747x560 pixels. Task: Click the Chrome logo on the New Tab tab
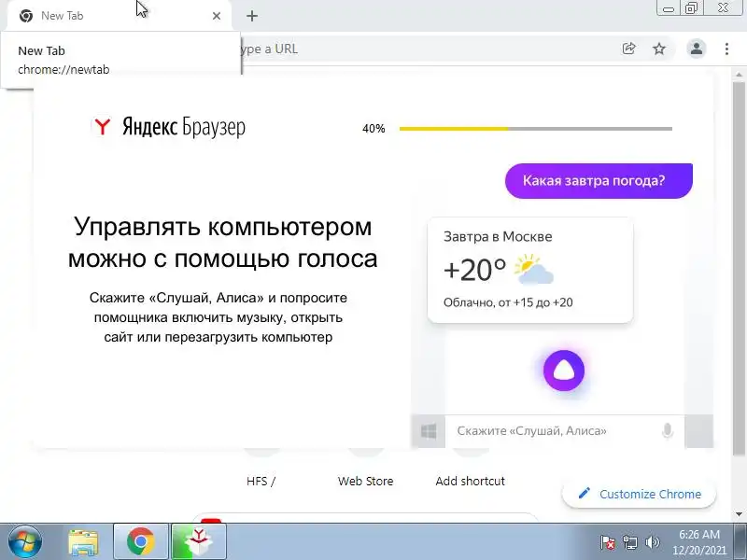26,16
